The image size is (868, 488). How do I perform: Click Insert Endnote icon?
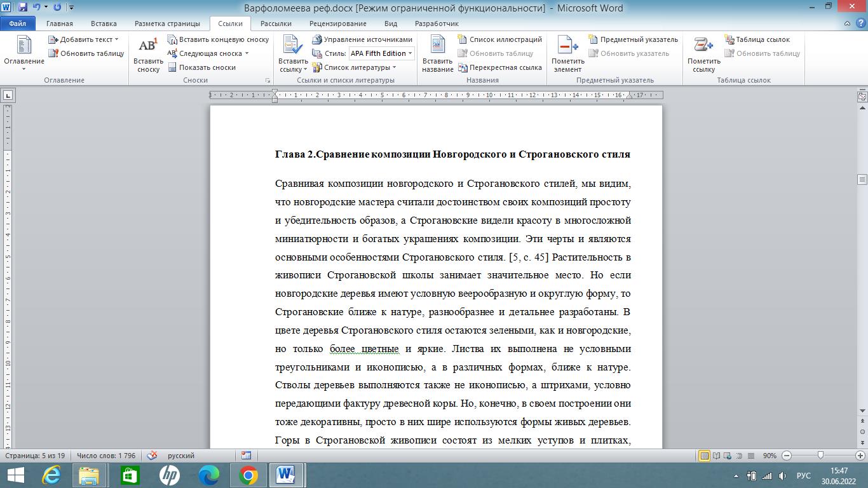pyautogui.click(x=173, y=39)
